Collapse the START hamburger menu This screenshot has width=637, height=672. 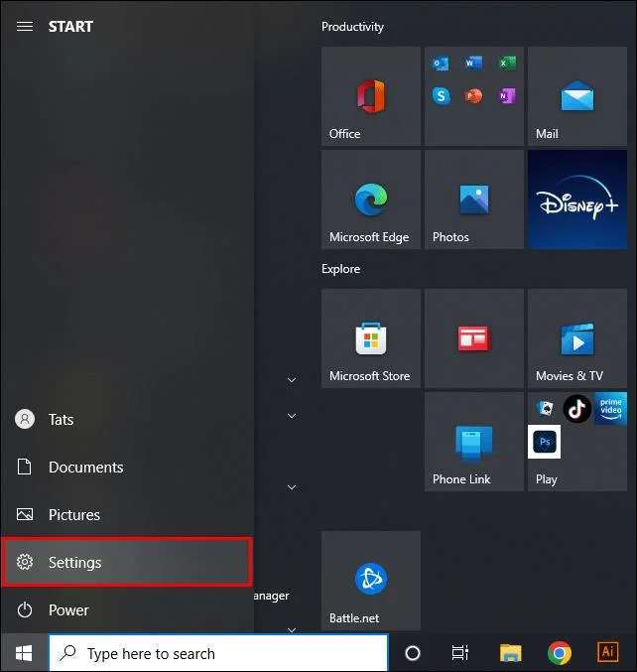pyautogui.click(x=25, y=27)
